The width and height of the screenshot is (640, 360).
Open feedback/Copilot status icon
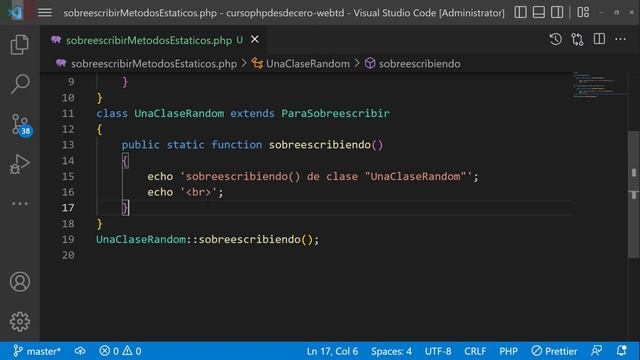click(x=596, y=351)
